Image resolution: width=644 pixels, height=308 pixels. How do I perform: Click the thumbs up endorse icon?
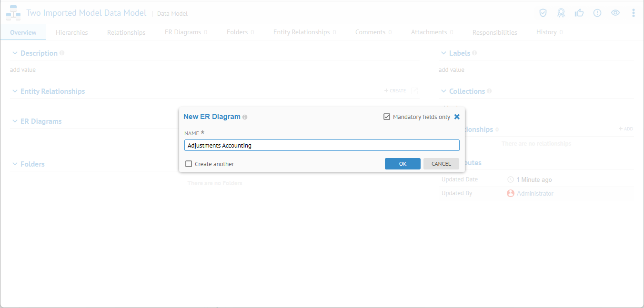(579, 13)
